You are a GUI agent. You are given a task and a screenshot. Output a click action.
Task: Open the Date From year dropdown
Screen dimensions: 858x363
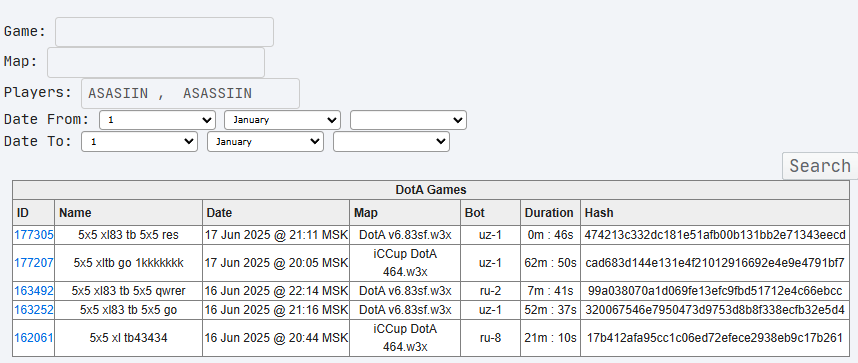click(x=408, y=120)
